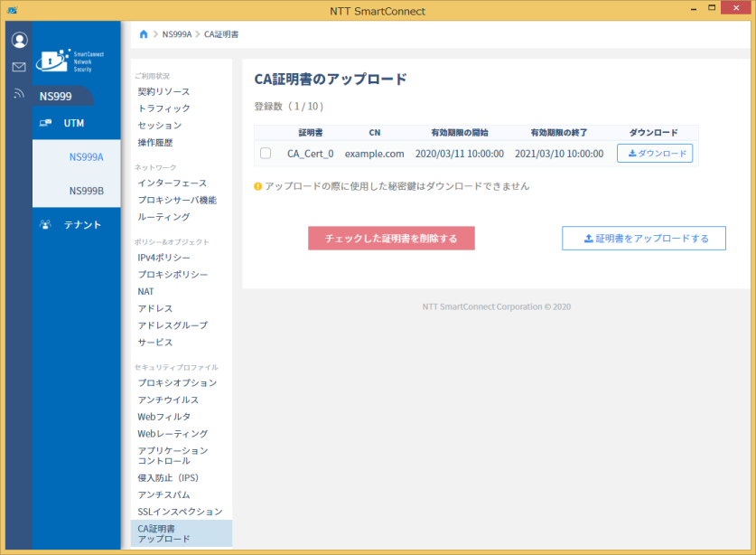Click the 証明書 column header
This screenshot has width=756, height=555.
pos(311,132)
